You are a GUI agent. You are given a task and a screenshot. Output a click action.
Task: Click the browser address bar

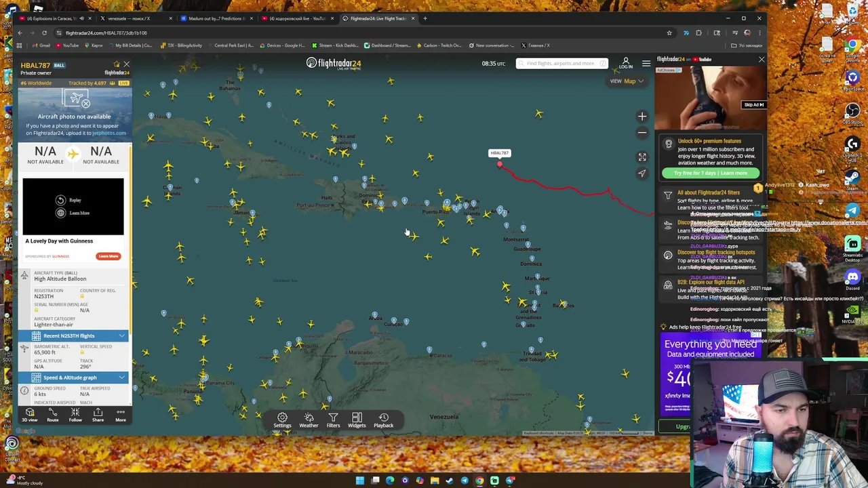pos(359,33)
